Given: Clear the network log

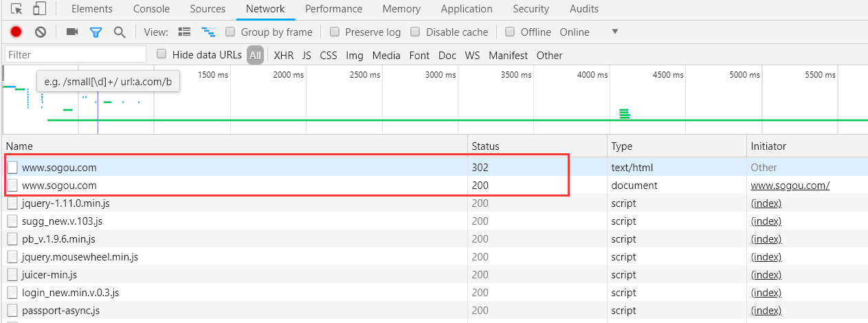Looking at the screenshot, I should (x=41, y=32).
